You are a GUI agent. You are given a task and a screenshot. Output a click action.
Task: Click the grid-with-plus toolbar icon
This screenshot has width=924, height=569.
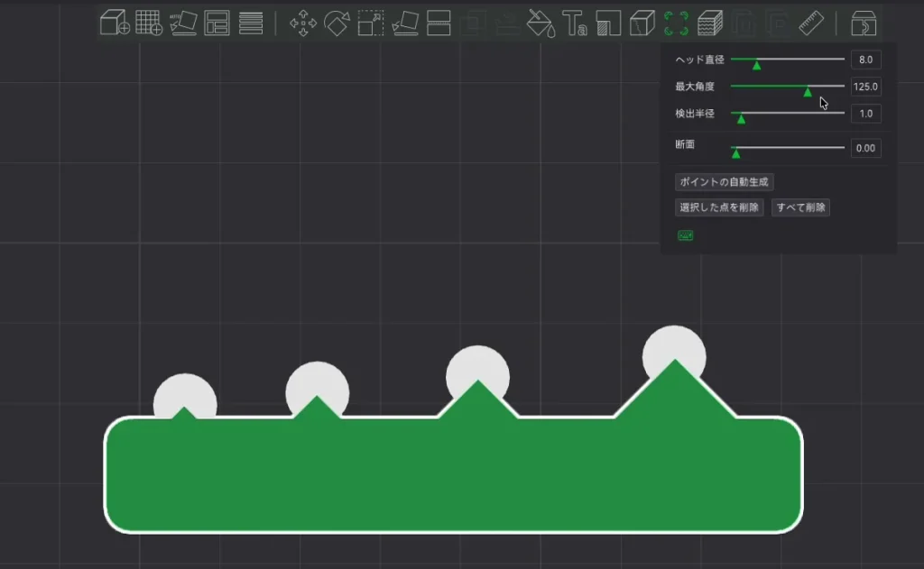click(149, 23)
